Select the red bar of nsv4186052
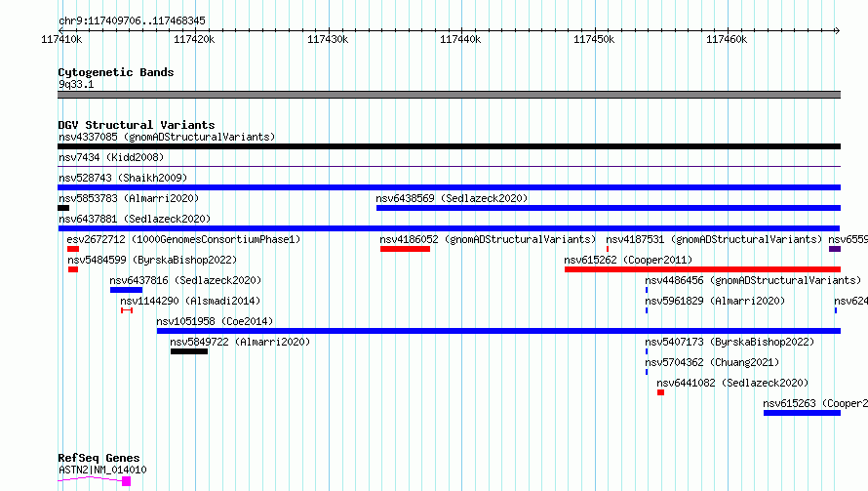The height and width of the screenshot is (491, 868). (405, 249)
